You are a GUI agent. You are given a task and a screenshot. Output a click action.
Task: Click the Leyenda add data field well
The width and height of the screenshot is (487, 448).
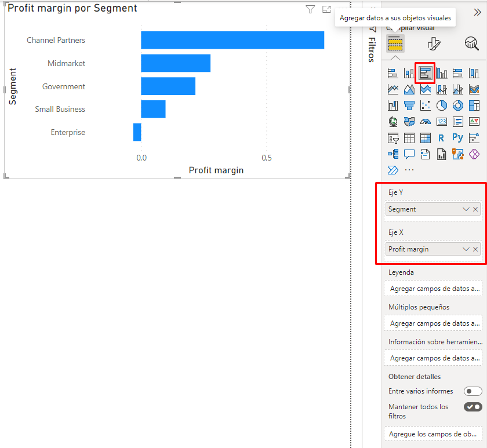point(434,288)
